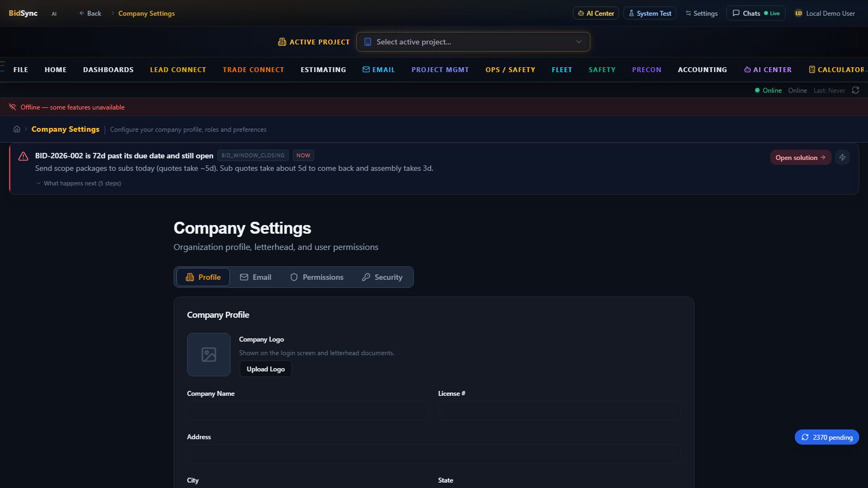
Task: Switch to the Email settings tab
Action: pos(256,277)
